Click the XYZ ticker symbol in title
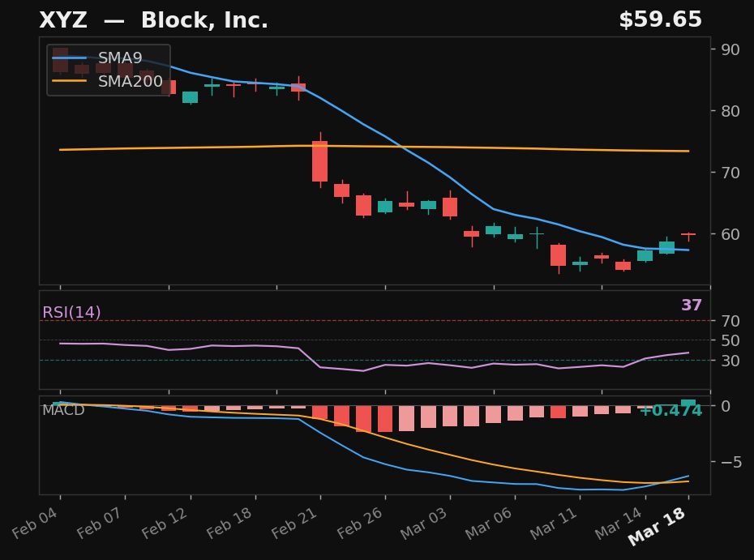Screen dimensions: 754x560 coord(63,21)
